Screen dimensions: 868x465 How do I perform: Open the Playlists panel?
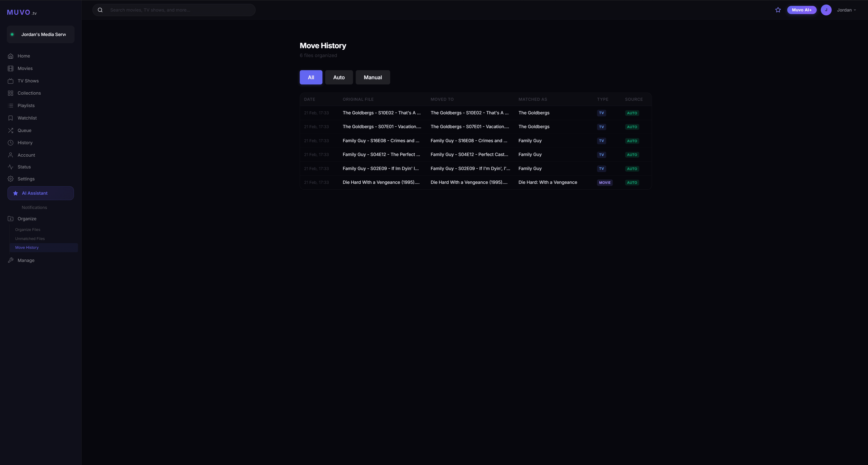click(26, 105)
